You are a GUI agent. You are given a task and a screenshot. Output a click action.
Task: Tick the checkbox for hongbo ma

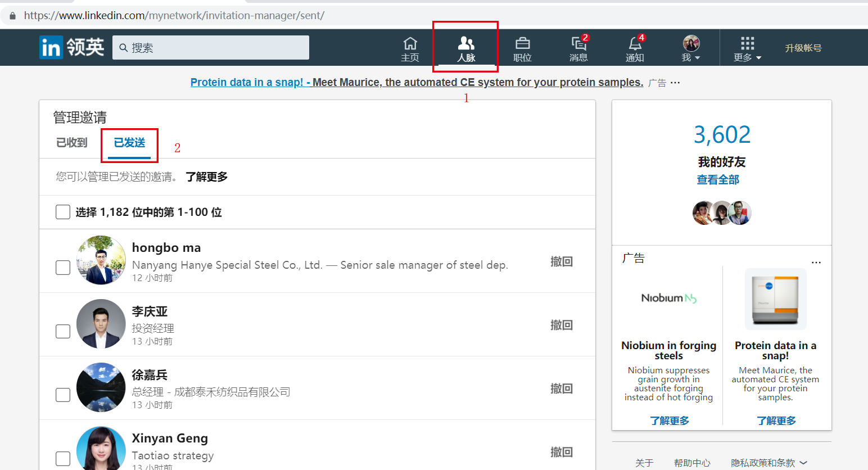click(x=63, y=268)
